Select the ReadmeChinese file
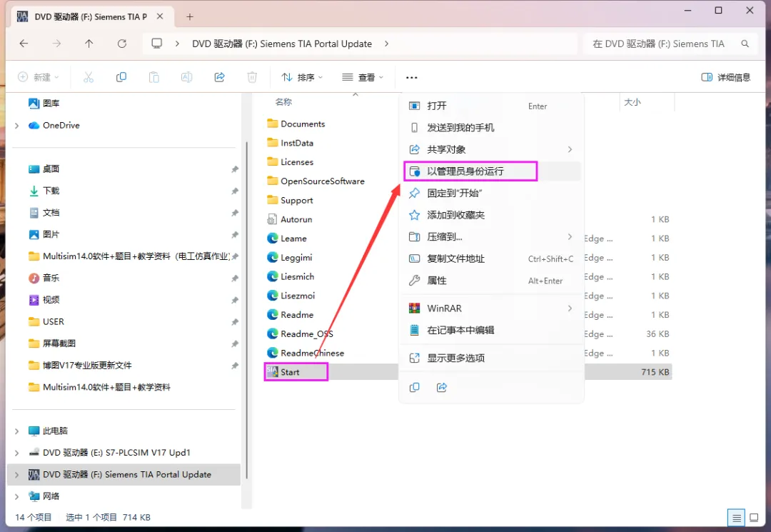771x532 pixels. (x=306, y=353)
